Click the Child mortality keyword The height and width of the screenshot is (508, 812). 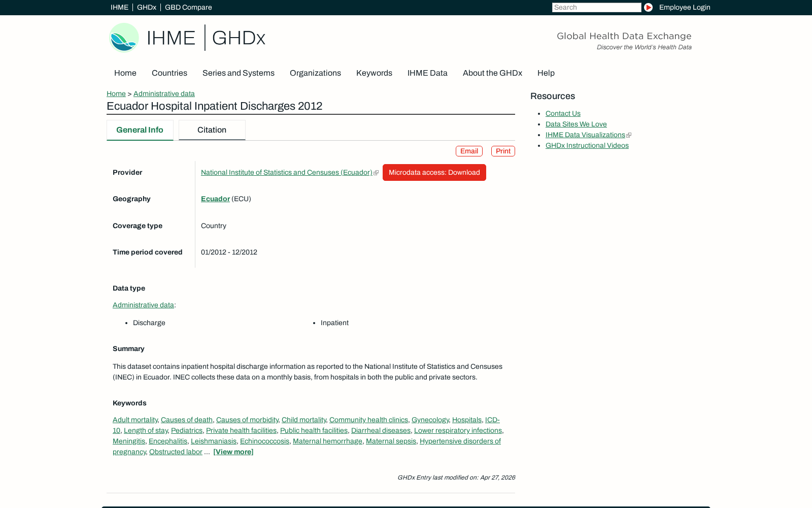pos(304,420)
